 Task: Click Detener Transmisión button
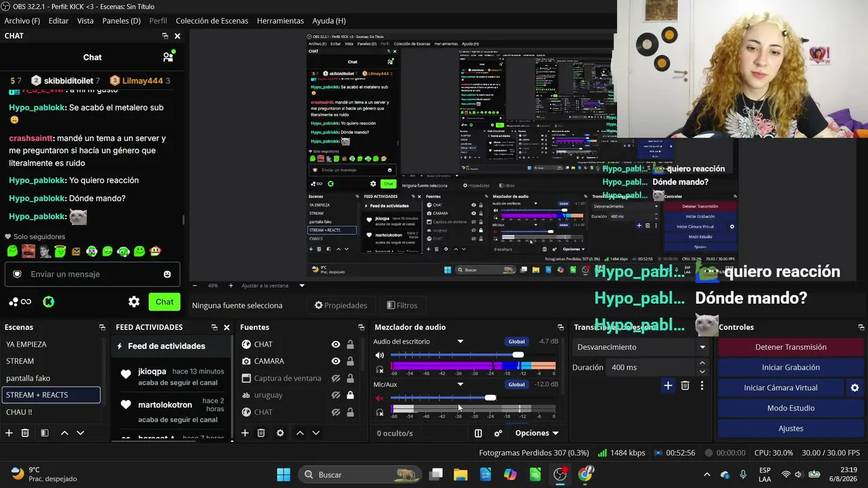click(791, 347)
